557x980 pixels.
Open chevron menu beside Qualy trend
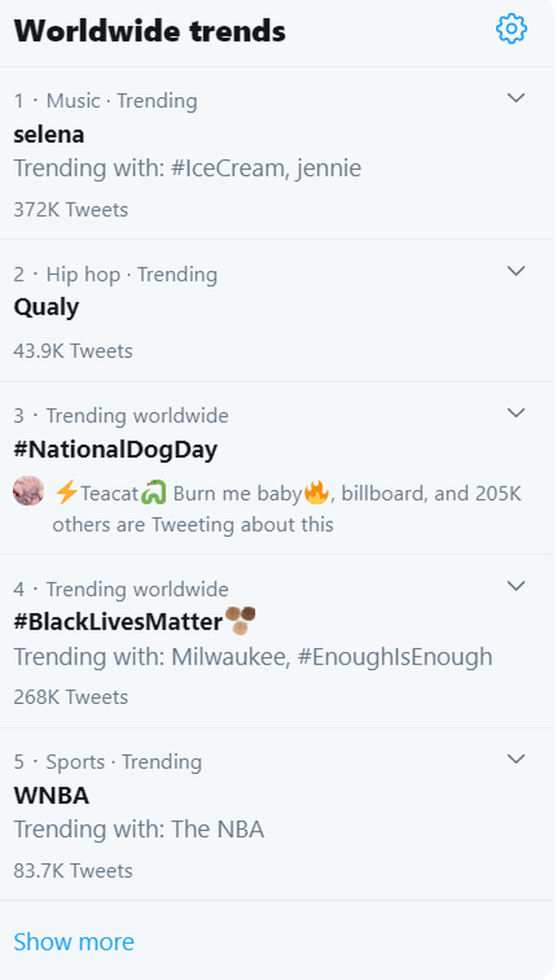click(x=516, y=271)
